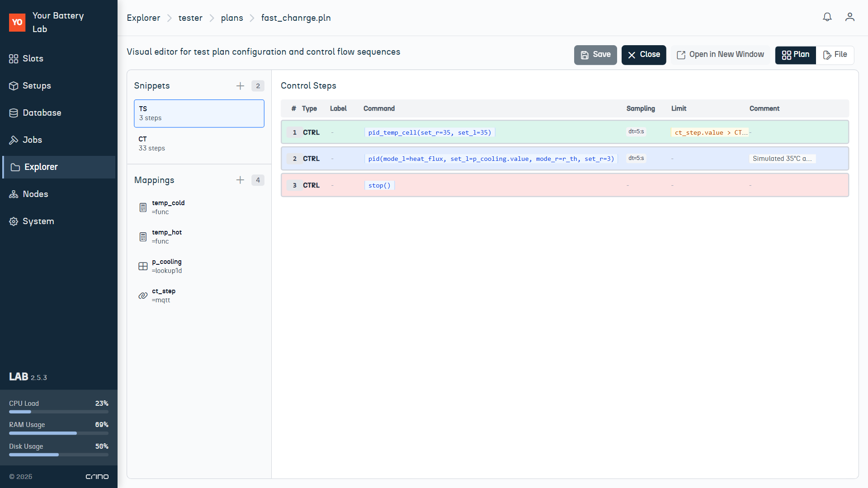Select the TS snippet
The image size is (868, 488).
199,113
